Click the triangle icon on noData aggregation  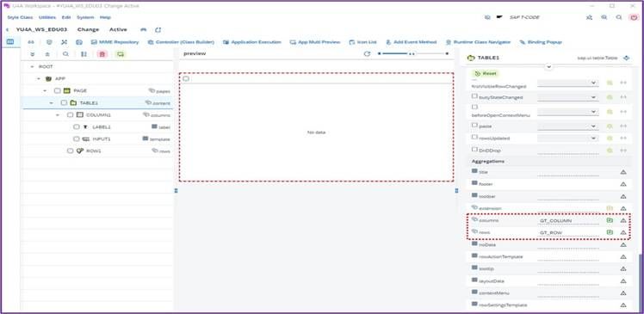tap(623, 244)
